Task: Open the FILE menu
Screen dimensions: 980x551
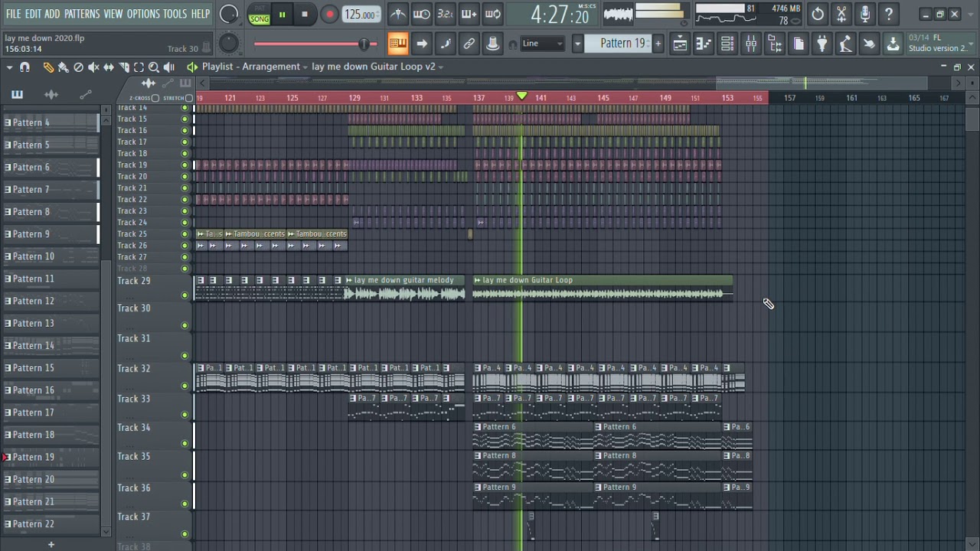Action: click(13, 14)
